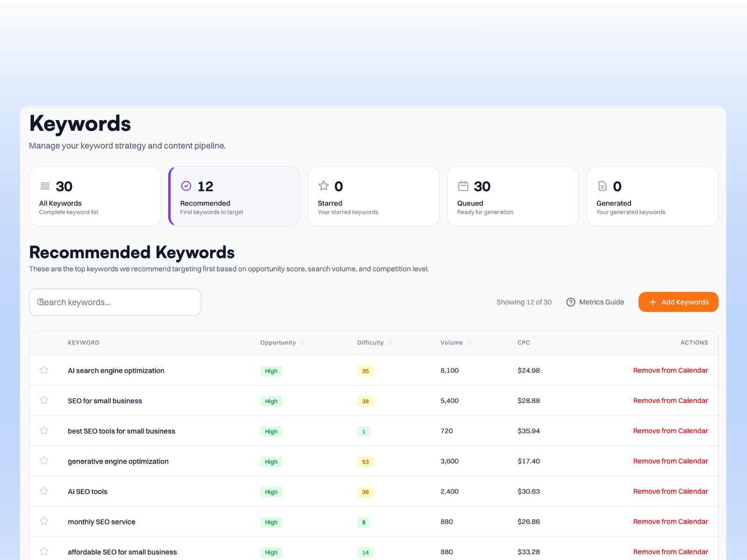Switch to the All Keywords view

click(95, 196)
